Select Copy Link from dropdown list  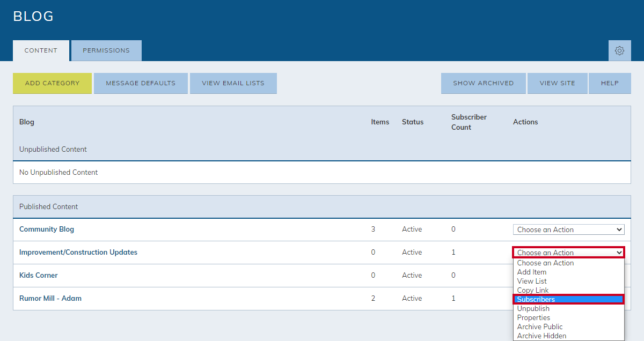tap(569, 290)
